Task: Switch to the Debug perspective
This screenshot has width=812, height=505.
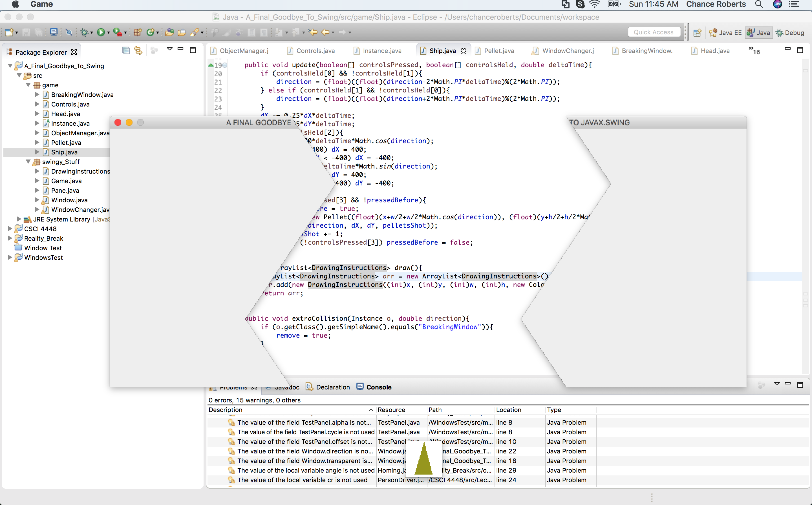Action: coord(790,33)
